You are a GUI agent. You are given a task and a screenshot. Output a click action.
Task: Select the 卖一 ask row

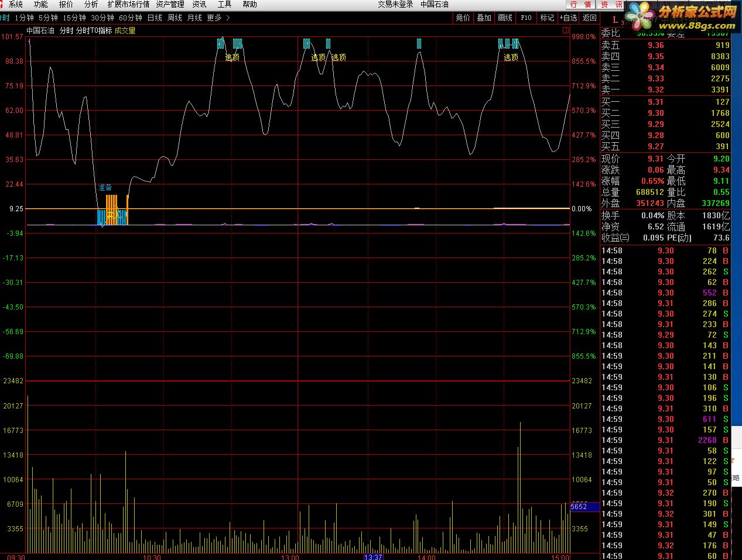[x=665, y=90]
